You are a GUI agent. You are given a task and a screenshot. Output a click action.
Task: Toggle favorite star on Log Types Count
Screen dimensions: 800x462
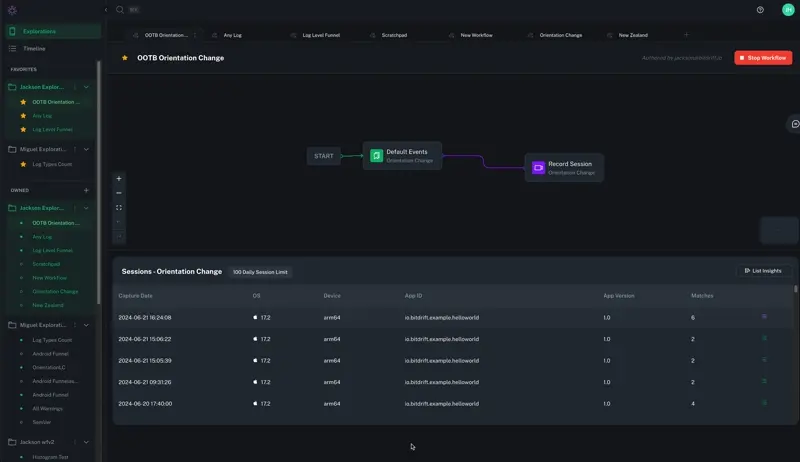pyautogui.click(x=23, y=164)
